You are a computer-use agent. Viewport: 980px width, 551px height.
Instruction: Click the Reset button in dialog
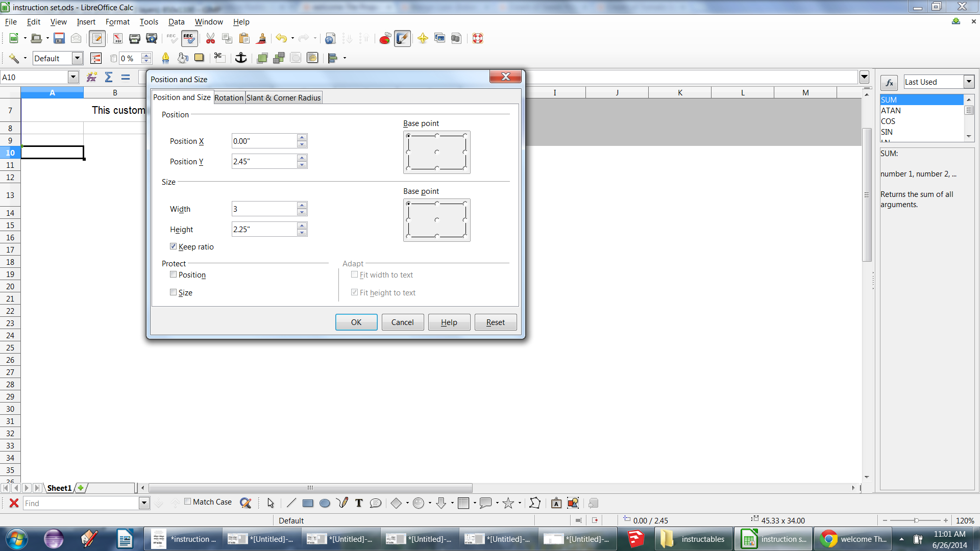click(x=496, y=322)
